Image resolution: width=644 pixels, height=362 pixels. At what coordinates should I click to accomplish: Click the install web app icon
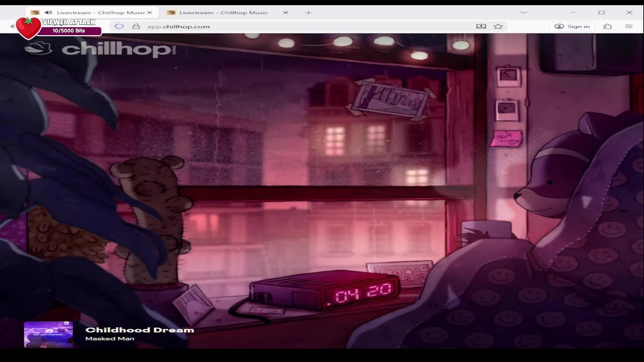481,26
